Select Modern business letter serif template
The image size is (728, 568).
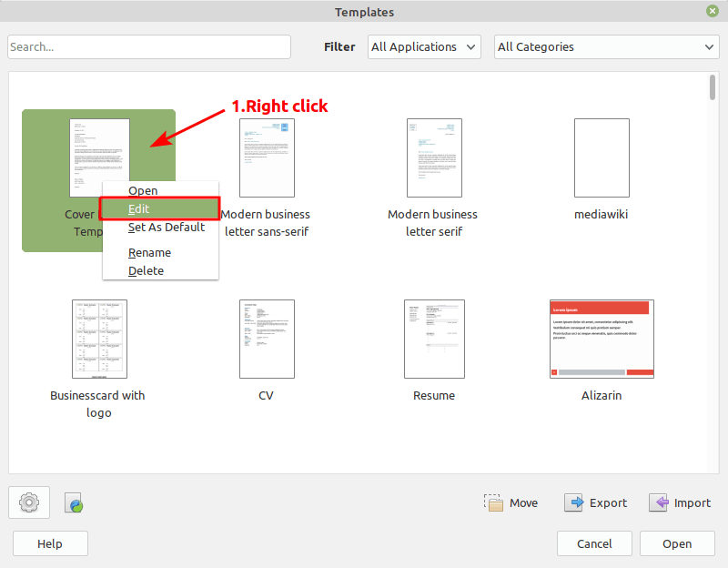[x=433, y=157]
